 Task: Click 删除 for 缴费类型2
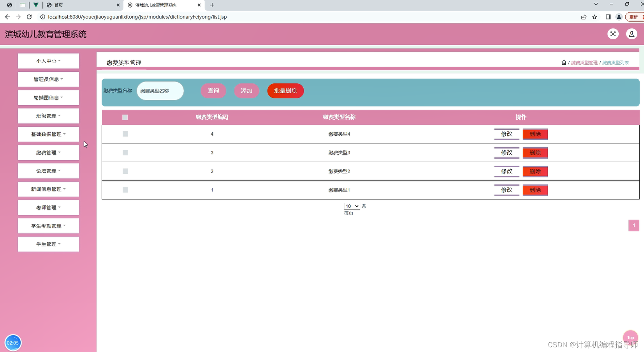click(535, 172)
